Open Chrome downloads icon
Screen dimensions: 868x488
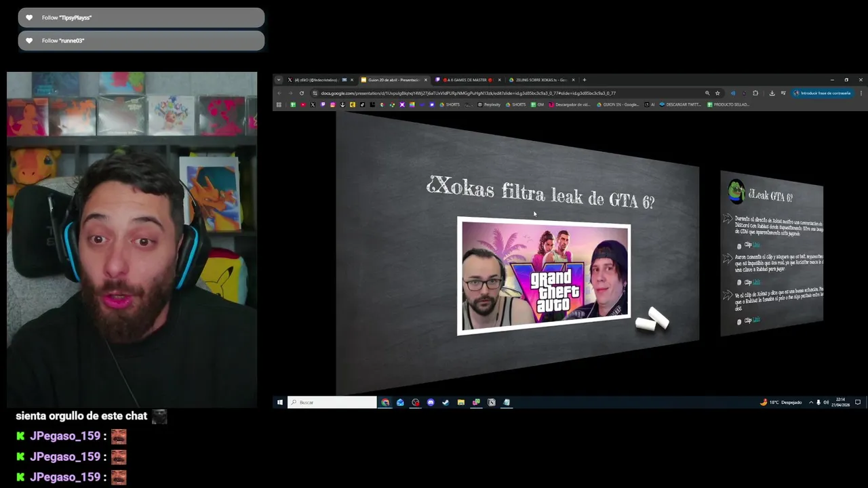(772, 93)
